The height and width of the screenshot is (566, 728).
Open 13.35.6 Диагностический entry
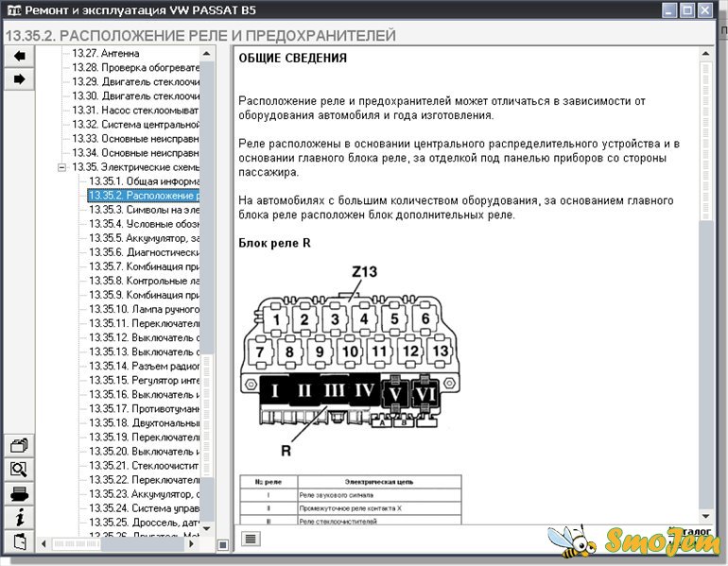144,252
